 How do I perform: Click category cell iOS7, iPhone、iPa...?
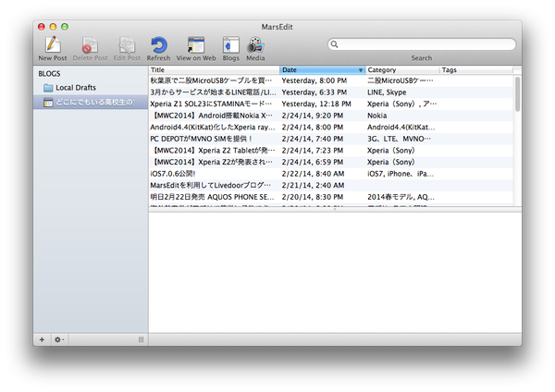click(x=401, y=174)
